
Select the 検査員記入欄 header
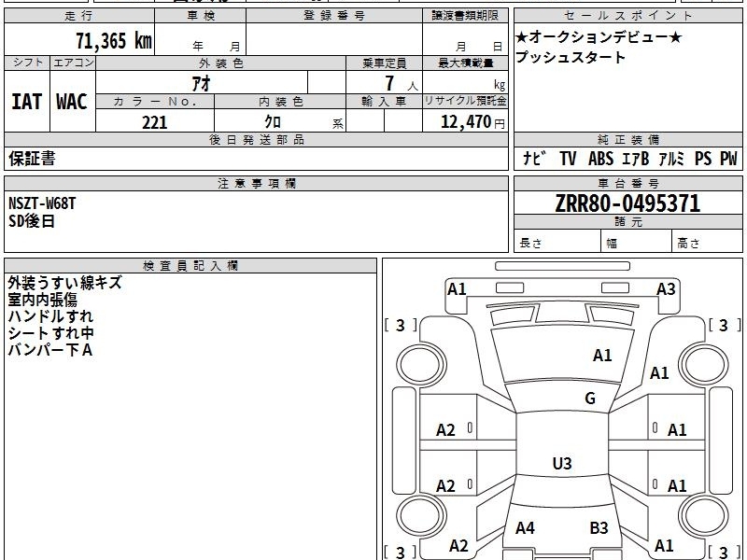pyautogui.click(x=190, y=266)
